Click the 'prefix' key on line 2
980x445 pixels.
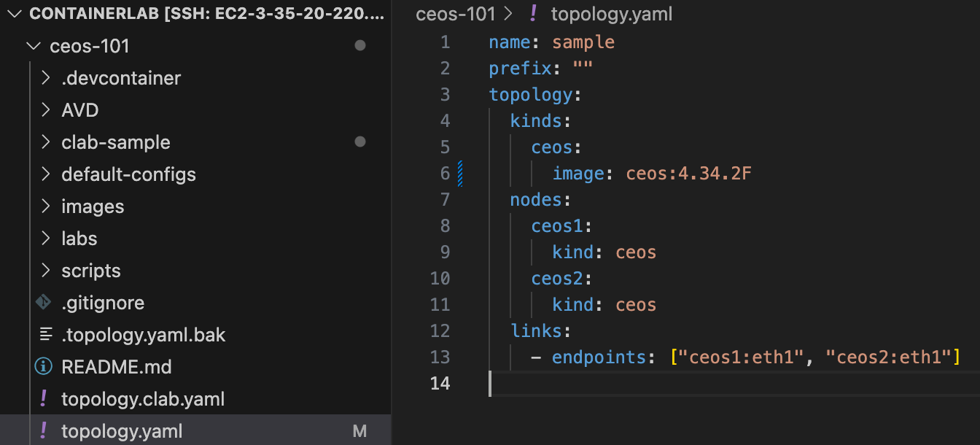[x=520, y=69]
